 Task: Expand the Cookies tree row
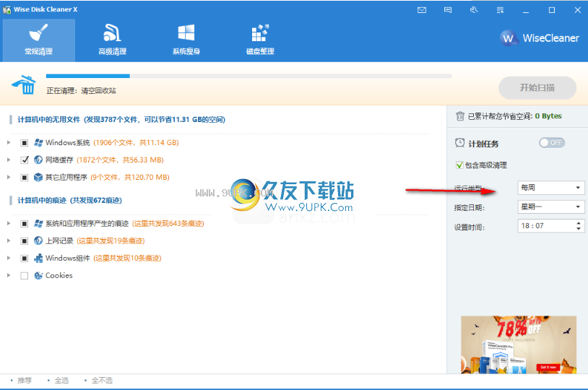click(9, 275)
